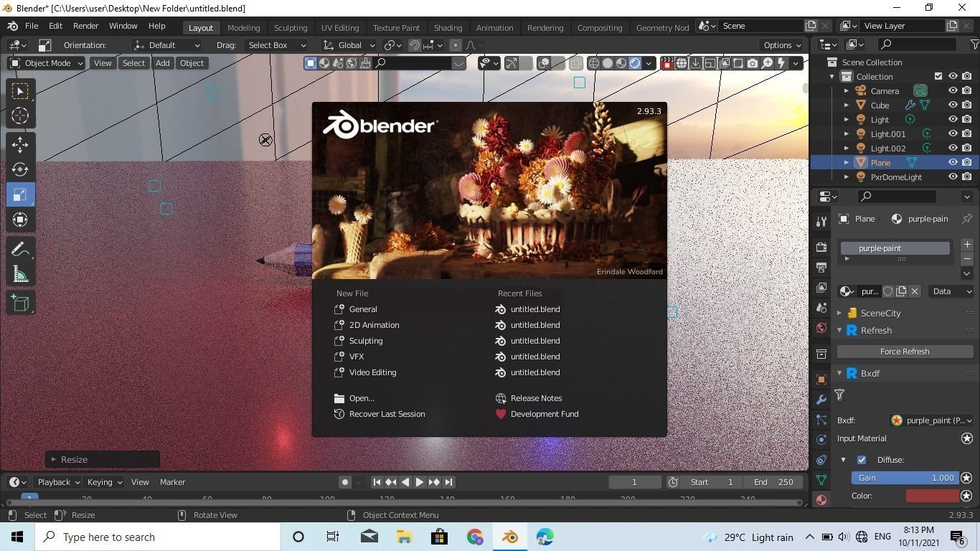Pick the Measure ruler tool

point(20,274)
